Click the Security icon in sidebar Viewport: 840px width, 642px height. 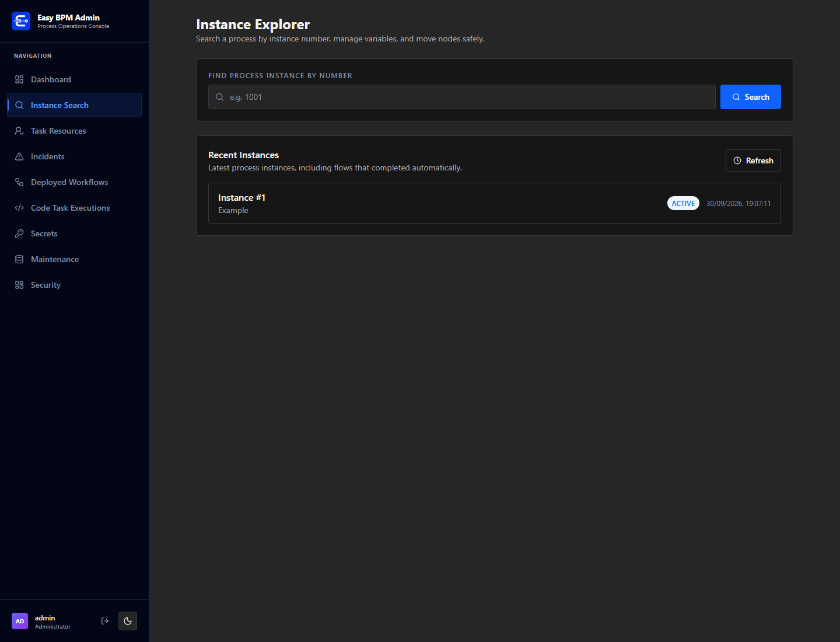coord(19,285)
